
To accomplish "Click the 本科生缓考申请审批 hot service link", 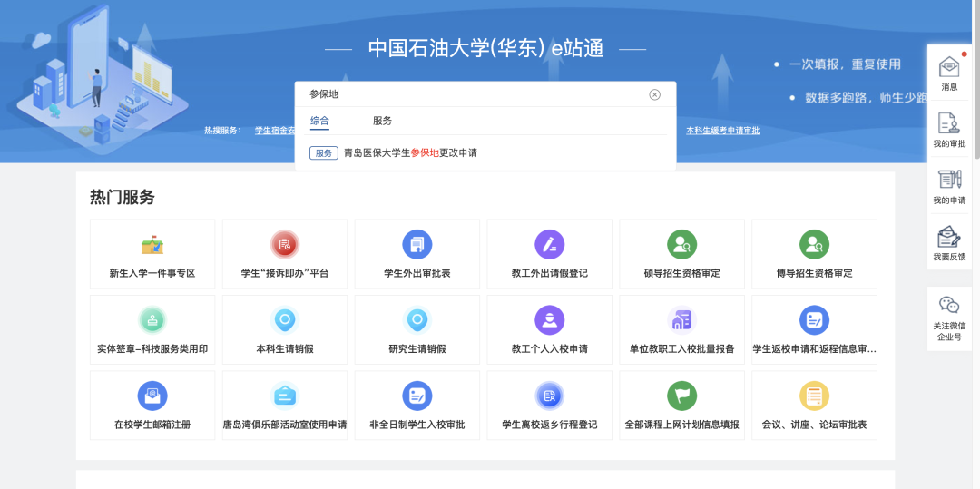I will point(722,131).
